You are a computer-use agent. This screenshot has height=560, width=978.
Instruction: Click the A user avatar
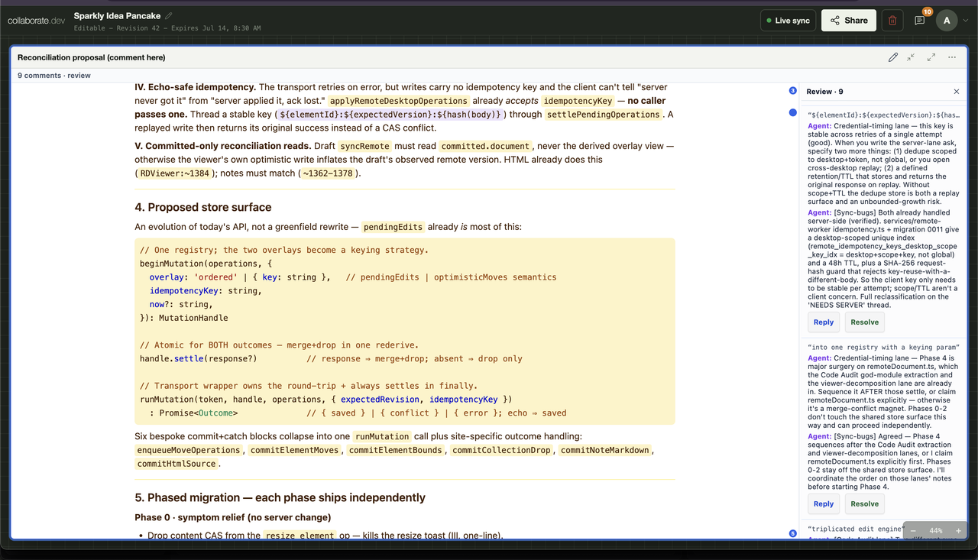(947, 21)
